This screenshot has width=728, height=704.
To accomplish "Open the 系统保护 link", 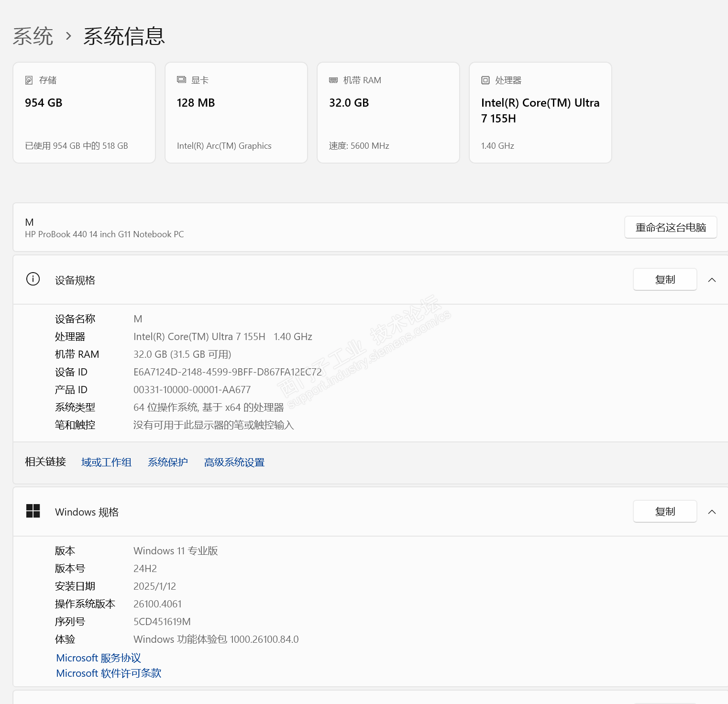I will 167,462.
